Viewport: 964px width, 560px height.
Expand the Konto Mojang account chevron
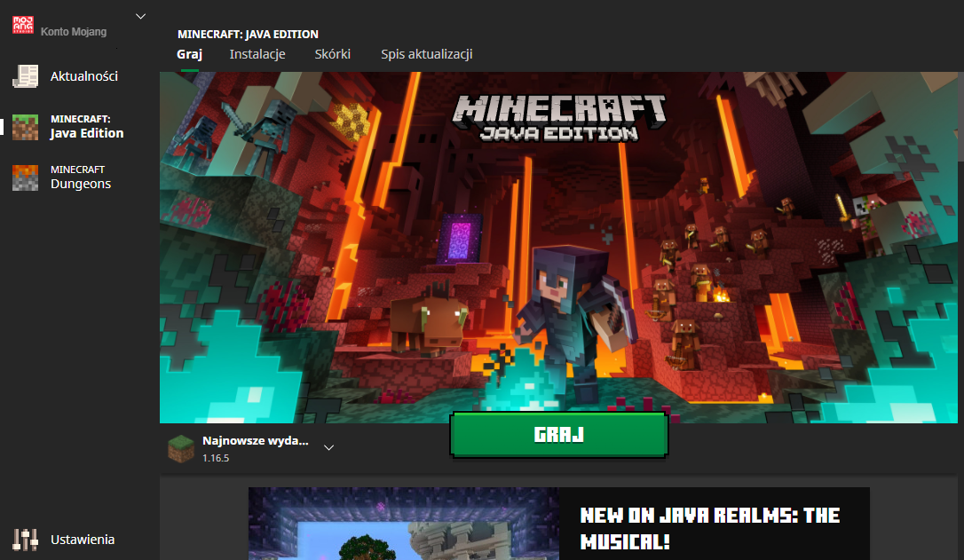[x=140, y=16]
